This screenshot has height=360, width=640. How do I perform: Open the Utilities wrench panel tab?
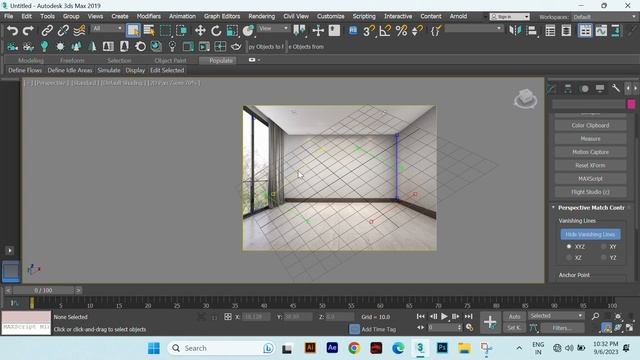pyautogui.click(x=616, y=88)
